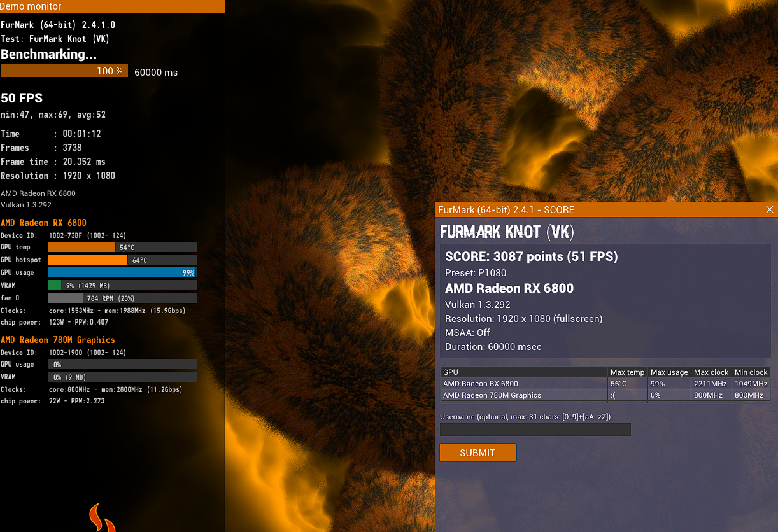Click the Device ID 1002-73BF line
The width and height of the screenshot is (778, 532).
[63, 235]
